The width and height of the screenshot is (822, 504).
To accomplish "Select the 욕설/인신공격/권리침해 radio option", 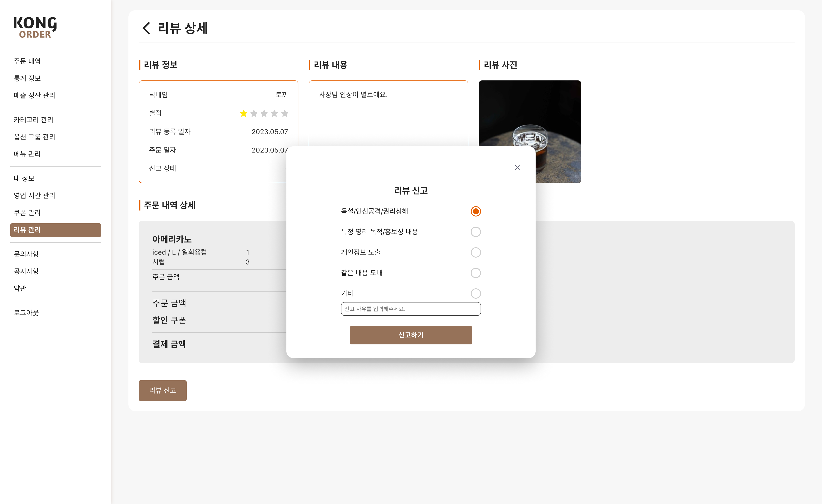I will [x=475, y=211].
